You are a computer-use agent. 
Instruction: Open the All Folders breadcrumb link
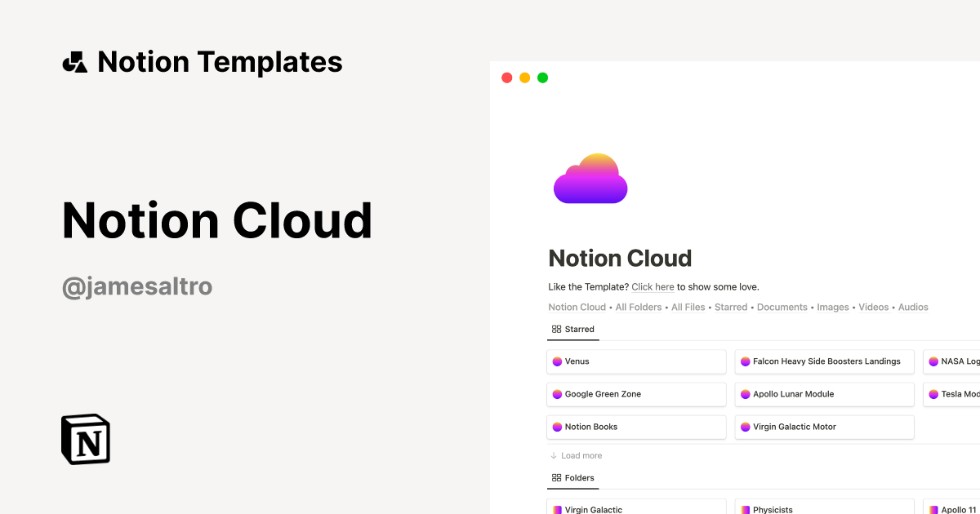coord(638,307)
